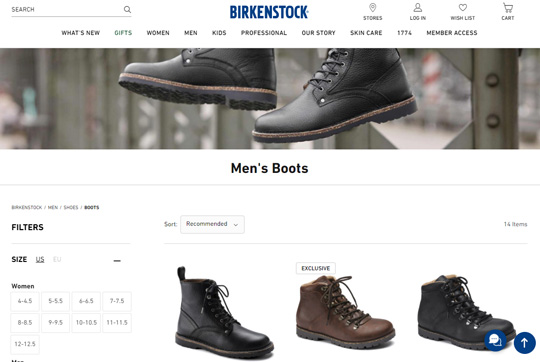Image resolution: width=540 pixels, height=362 pixels.
Task: Open the What's New menu
Action: coord(81,33)
